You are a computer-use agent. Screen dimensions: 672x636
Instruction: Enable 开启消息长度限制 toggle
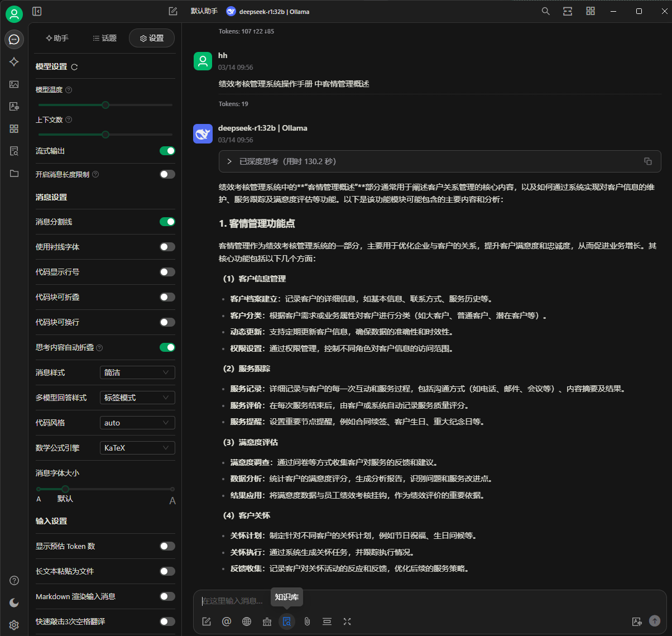[167, 174]
